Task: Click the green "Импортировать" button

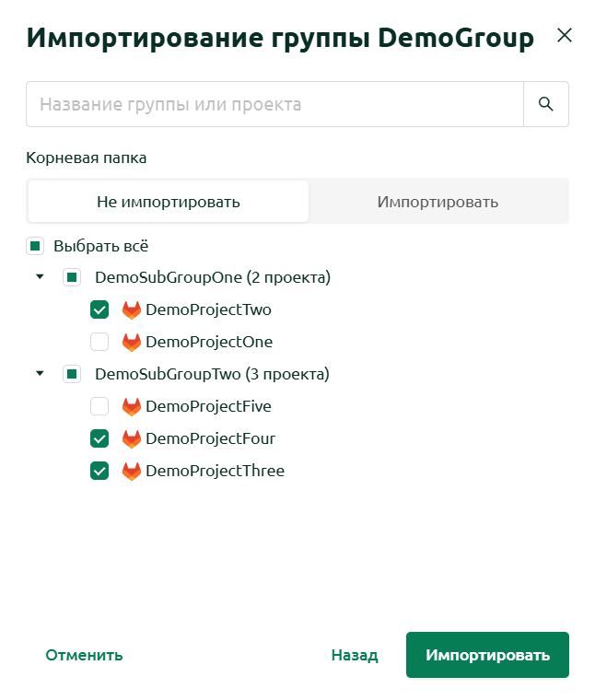Action: click(487, 655)
